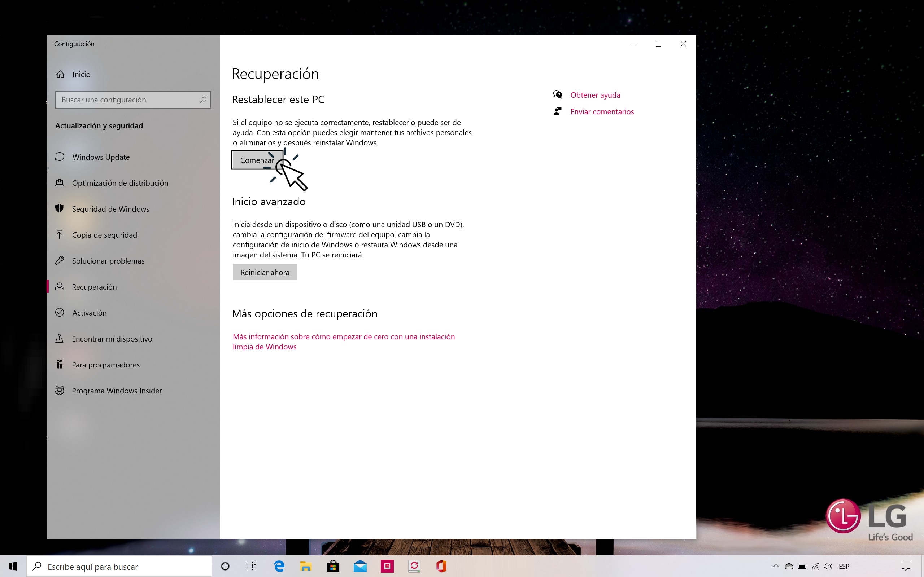Open the Mail app in taskbar
The width and height of the screenshot is (924, 577).
(359, 566)
